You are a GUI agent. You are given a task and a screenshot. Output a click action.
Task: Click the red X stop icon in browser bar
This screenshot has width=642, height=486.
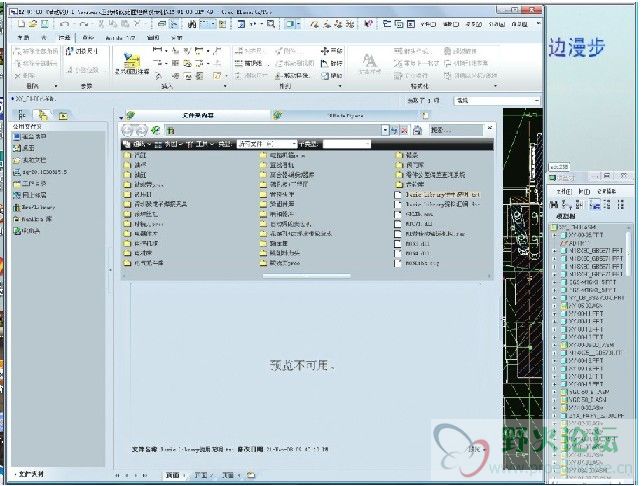point(404,131)
